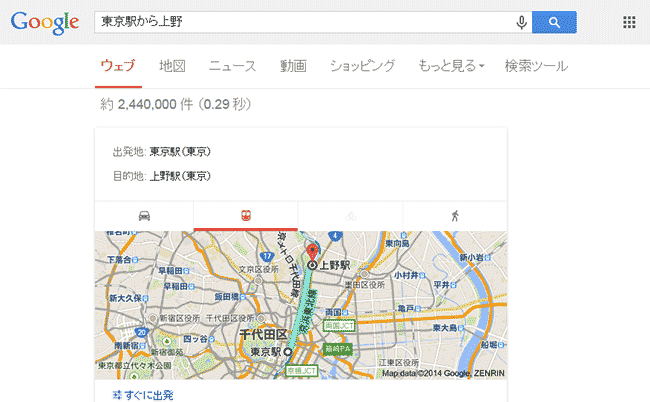Click the 新宿御苑 label on map

tap(167, 352)
